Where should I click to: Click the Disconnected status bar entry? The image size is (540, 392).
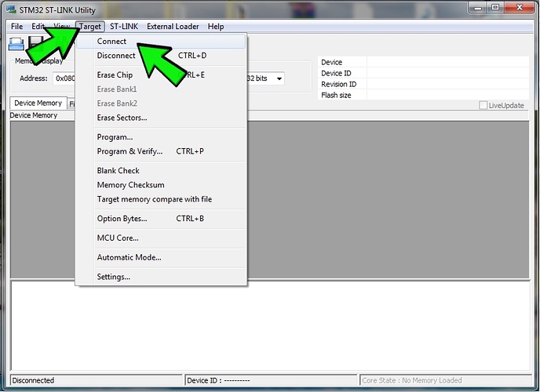96,380
